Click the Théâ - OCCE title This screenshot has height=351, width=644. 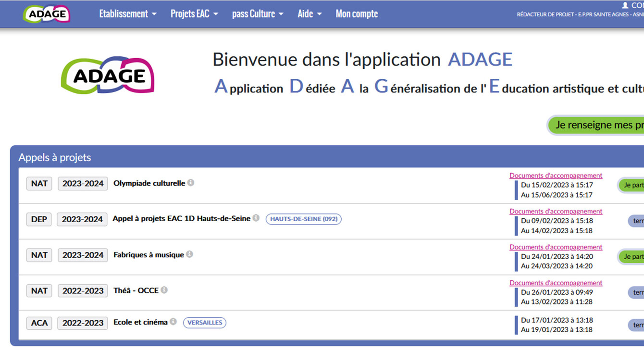136,290
